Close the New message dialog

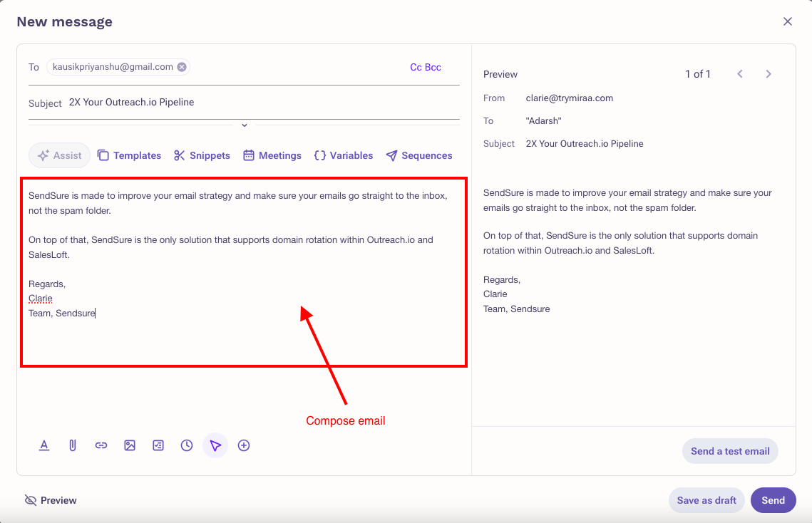788,21
